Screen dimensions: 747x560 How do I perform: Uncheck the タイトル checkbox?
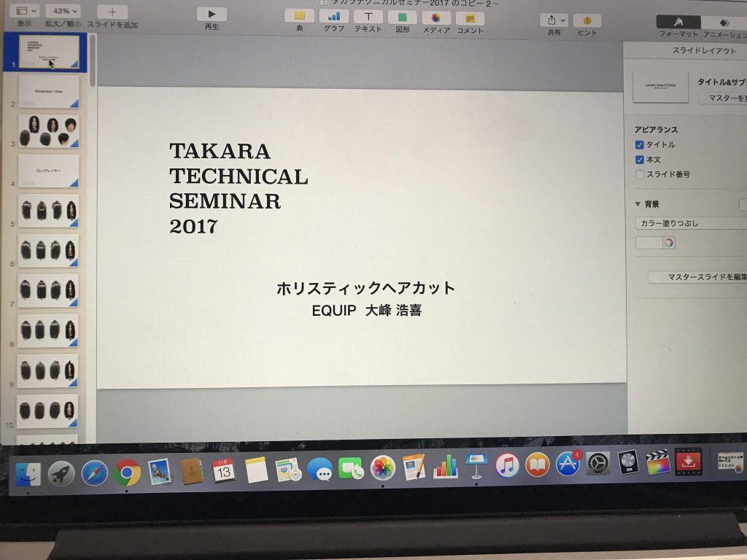[x=640, y=144]
